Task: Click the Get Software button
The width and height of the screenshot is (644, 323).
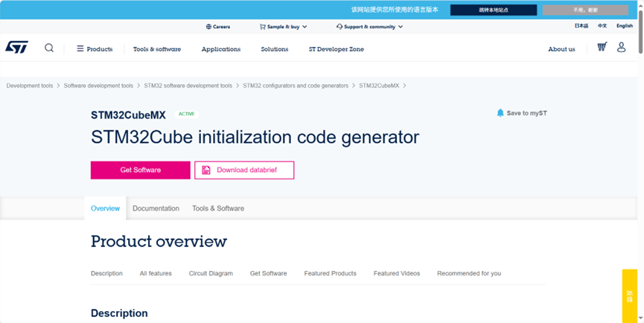Action: click(141, 170)
